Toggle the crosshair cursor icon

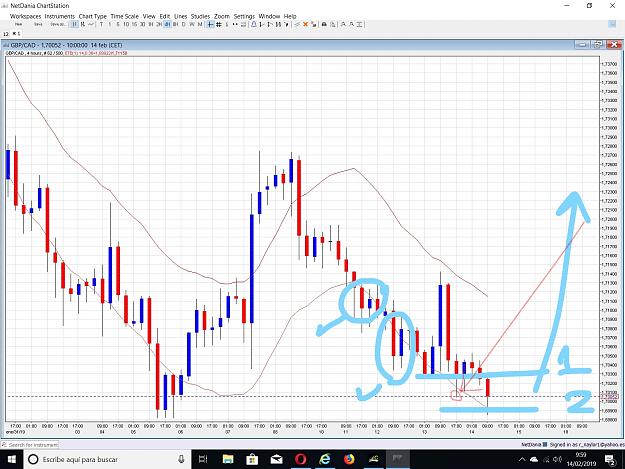pyautogui.click(x=210, y=24)
